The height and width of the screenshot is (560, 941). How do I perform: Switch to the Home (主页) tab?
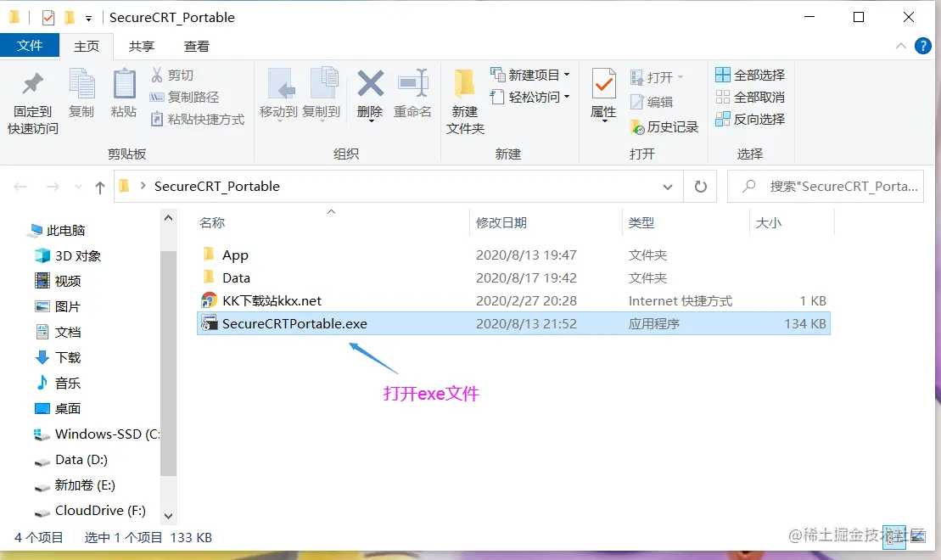coord(87,46)
